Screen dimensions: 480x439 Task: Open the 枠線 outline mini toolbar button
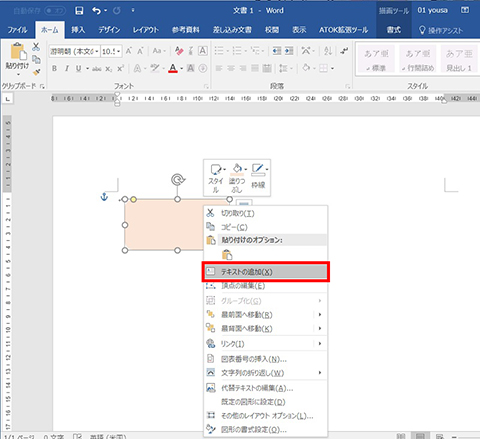tap(258, 177)
